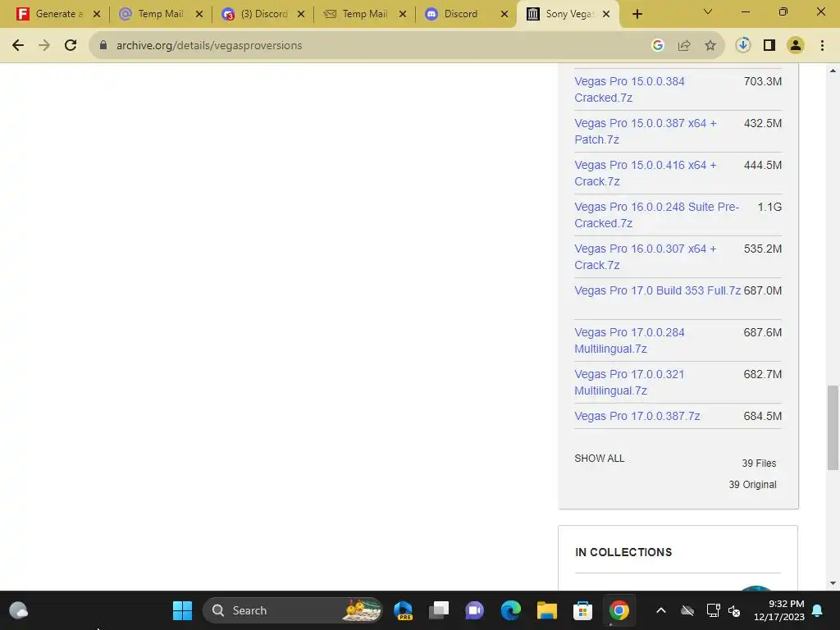Viewport: 840px width, 630px height.
Task: Close the Generate tab
Action: point(97,14)
